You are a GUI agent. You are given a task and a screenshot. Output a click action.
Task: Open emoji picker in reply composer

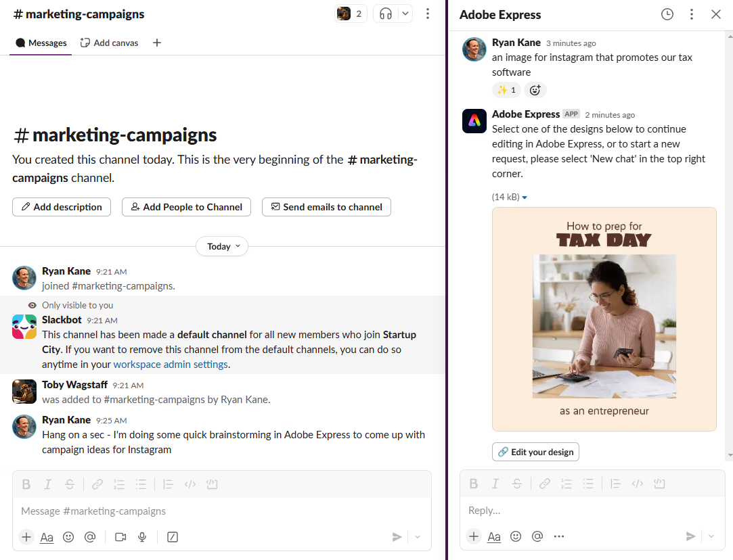516,536
